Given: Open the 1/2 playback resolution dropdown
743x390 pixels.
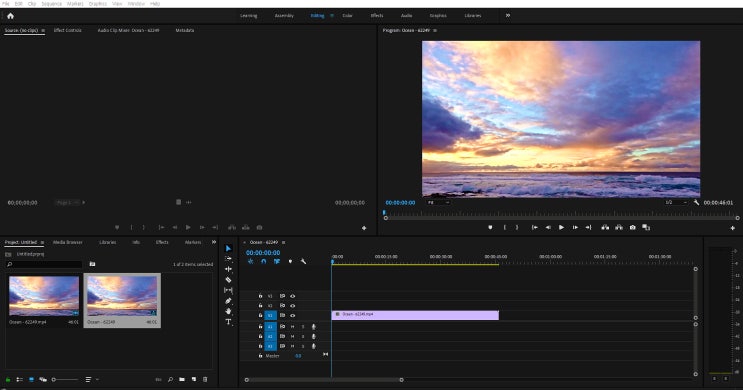Looking at the screenshot, I should coord(675,202).
